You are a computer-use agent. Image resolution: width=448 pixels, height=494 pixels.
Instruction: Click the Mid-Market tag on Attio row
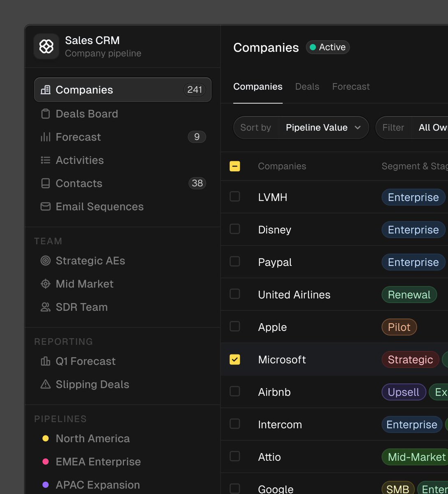(x=415, y=457)
